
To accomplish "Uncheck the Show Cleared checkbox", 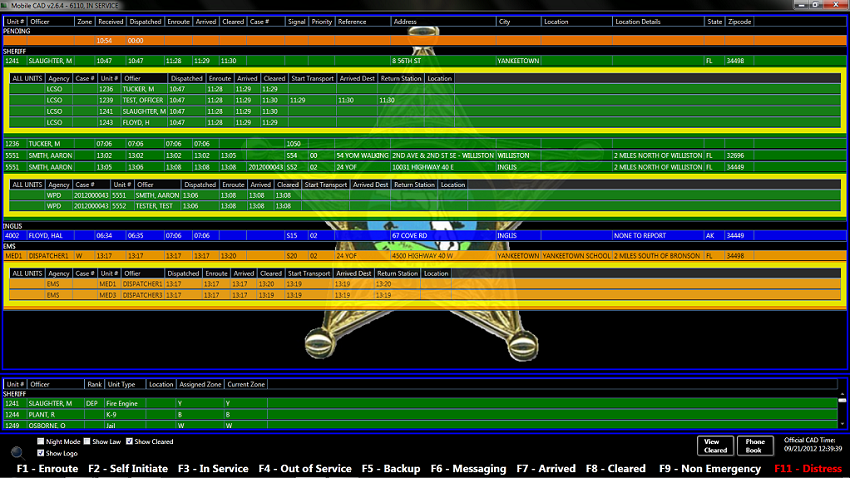I will tap(130, 441).
